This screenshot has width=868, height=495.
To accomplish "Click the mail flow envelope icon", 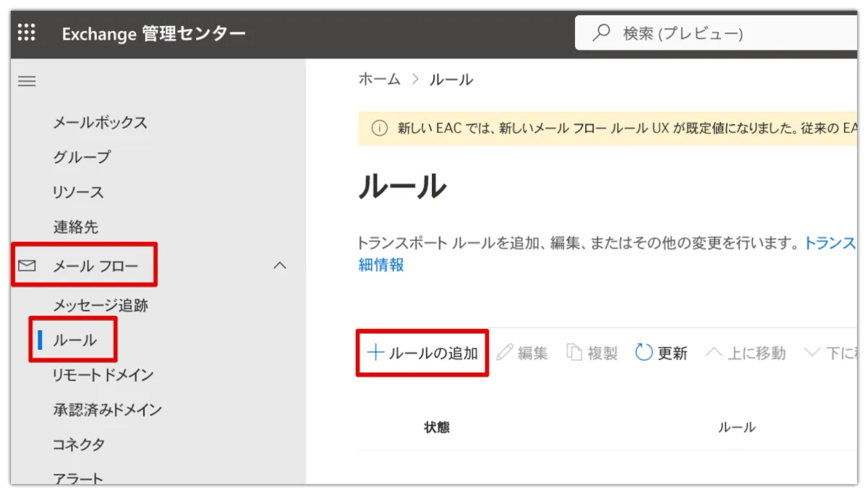I will (27, 267).
